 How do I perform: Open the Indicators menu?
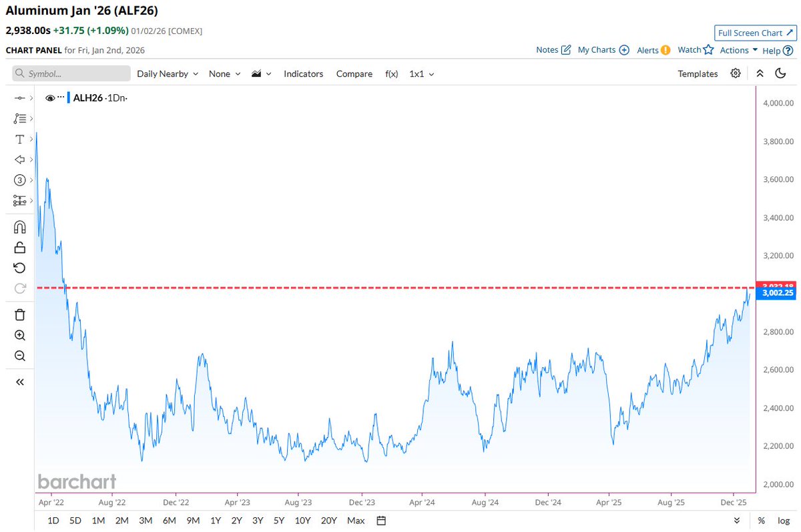pyautogui.click(x=303, y=73)
